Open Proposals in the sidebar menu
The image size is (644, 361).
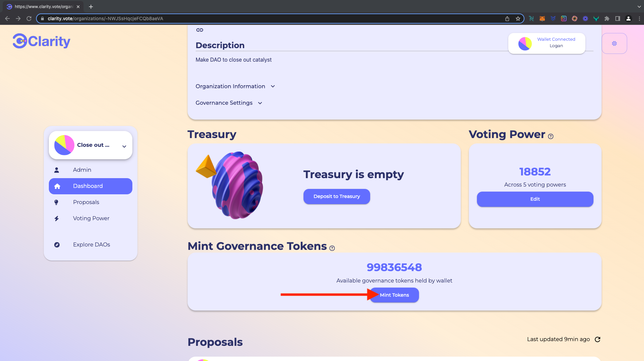pyautogui.click(x=86, y=202)
